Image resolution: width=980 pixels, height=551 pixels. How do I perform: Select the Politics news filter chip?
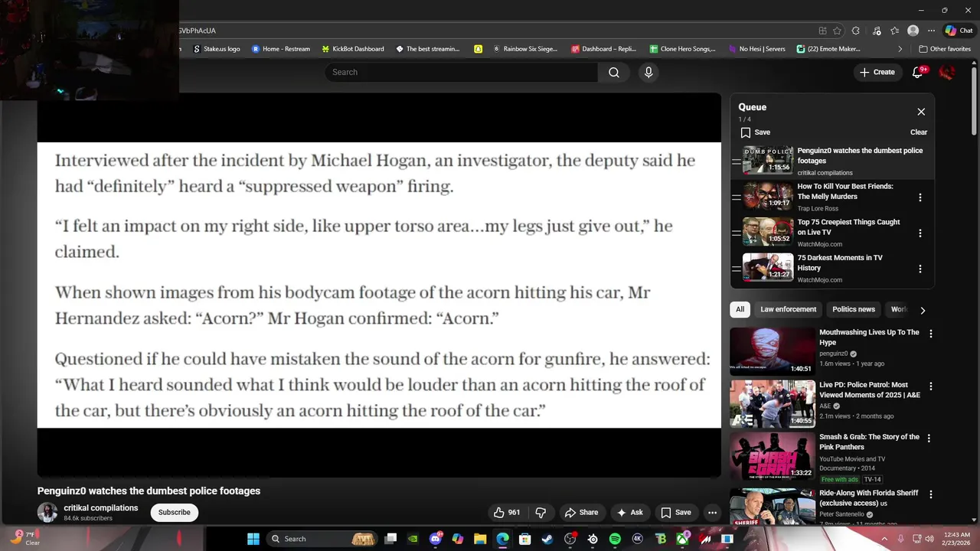pyautogui.click(x=854, y=309)
